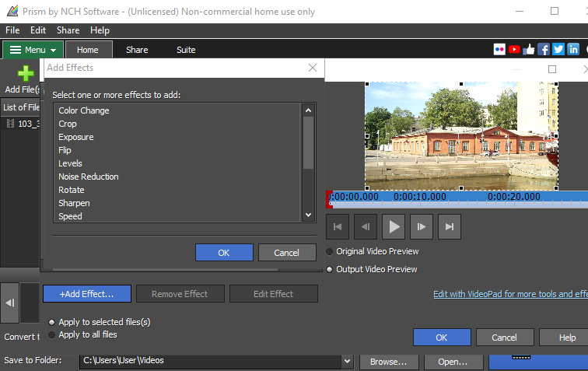
Task: Jump to end of video
Action: tap(450, 226)
